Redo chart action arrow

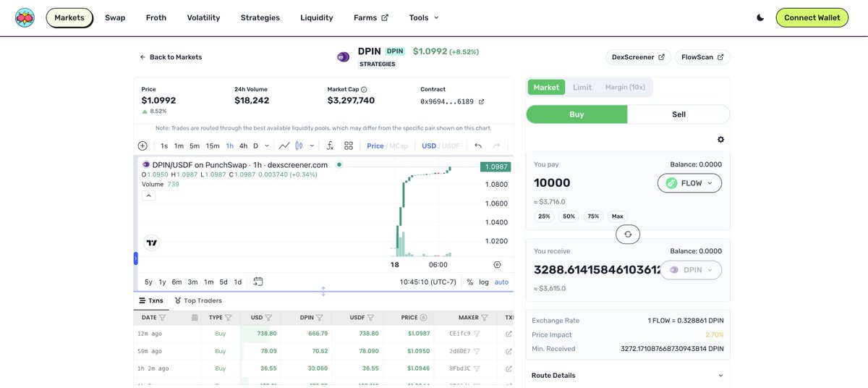(497, 145)
